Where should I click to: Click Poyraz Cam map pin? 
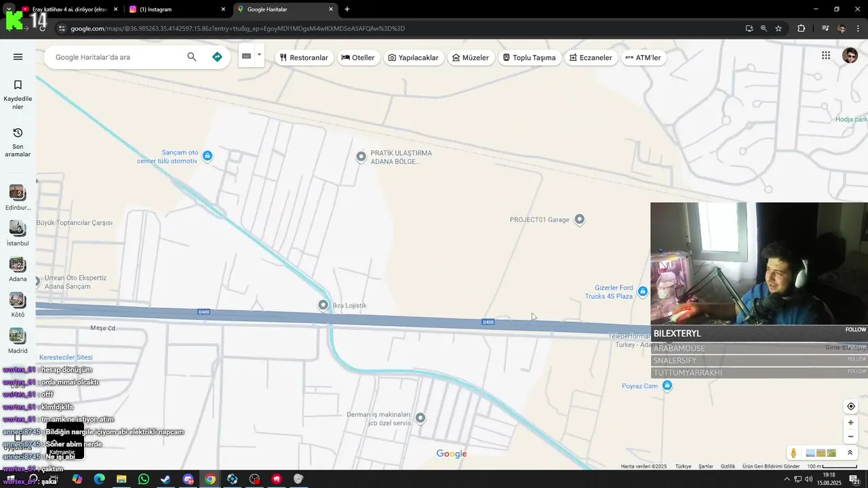(667, 386)
